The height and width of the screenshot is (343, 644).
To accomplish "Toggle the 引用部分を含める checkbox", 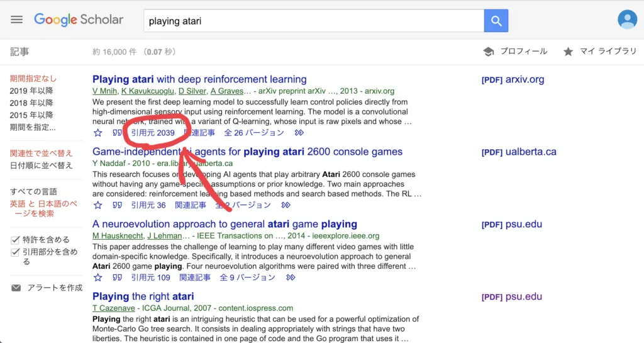I will 16,252.
